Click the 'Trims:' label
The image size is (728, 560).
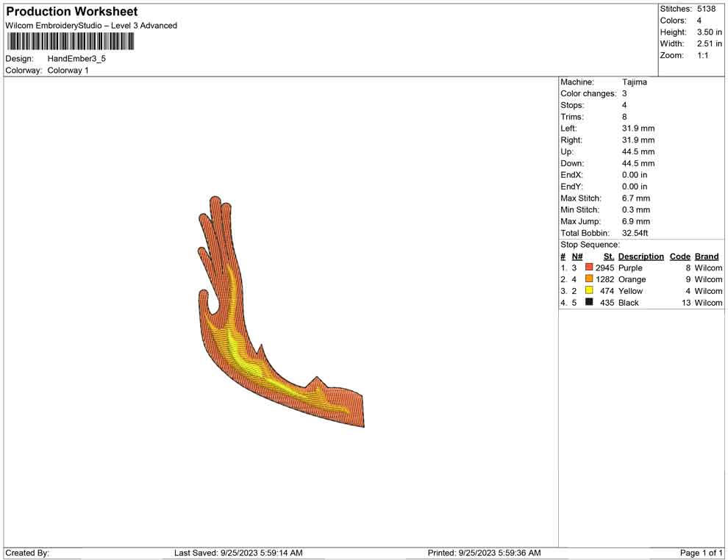click(572, 117)
